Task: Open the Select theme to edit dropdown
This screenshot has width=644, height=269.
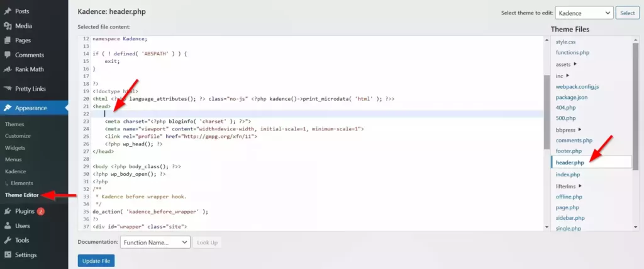Action: coord(584,13)
